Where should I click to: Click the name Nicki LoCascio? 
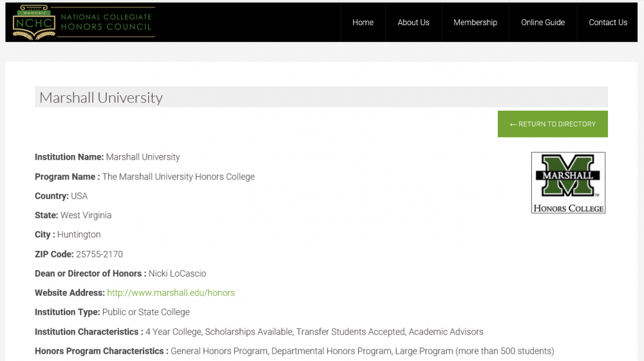point(178,273)
